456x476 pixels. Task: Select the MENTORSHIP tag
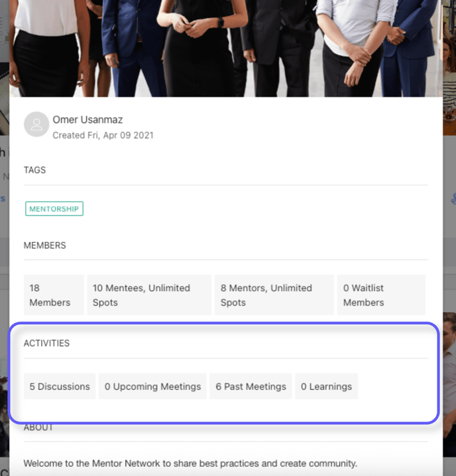pos(54,209)
